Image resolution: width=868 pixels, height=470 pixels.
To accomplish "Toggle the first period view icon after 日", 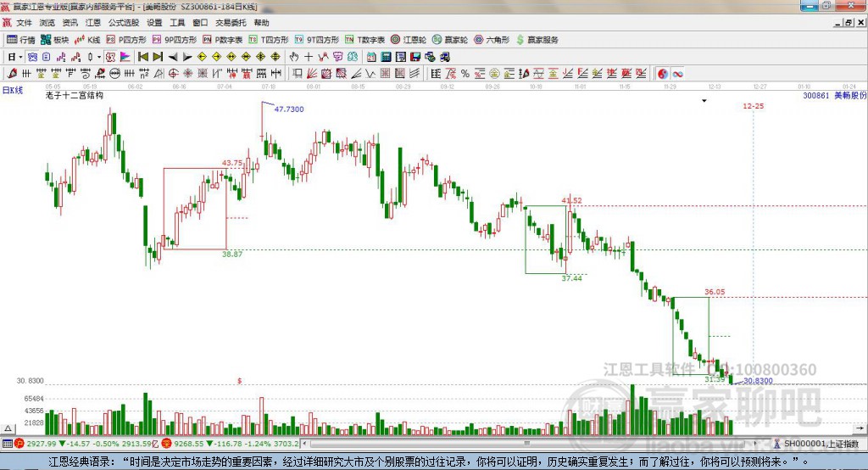I will 32,57.
